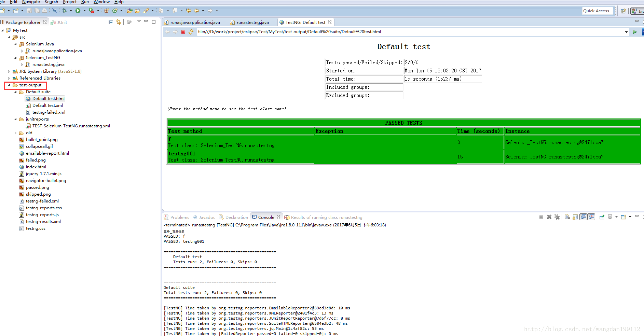The width and height of the screenshot is (644, 336).
Task: Switch to runastestng.java editor tab
Action: [x=250, y=23]
